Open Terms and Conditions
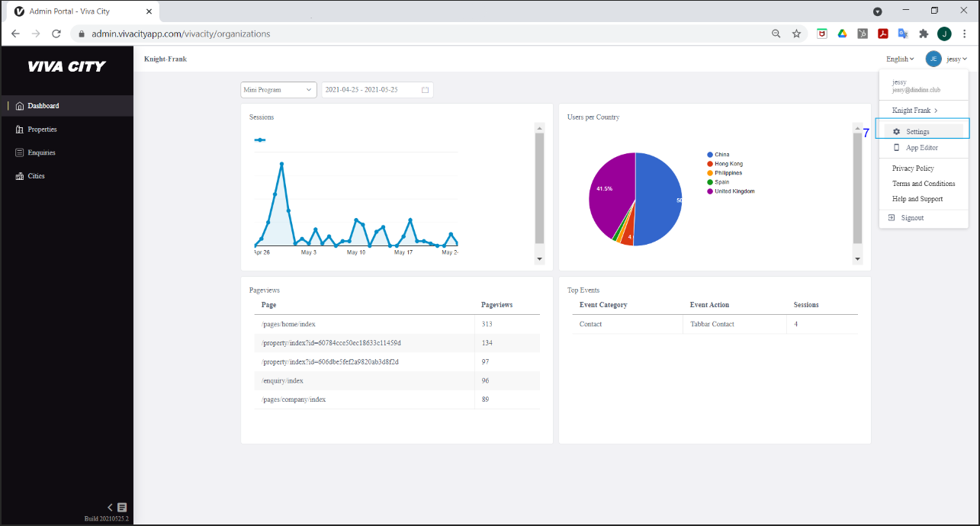This screenshot has height=526, width=980. pos(924,184)
